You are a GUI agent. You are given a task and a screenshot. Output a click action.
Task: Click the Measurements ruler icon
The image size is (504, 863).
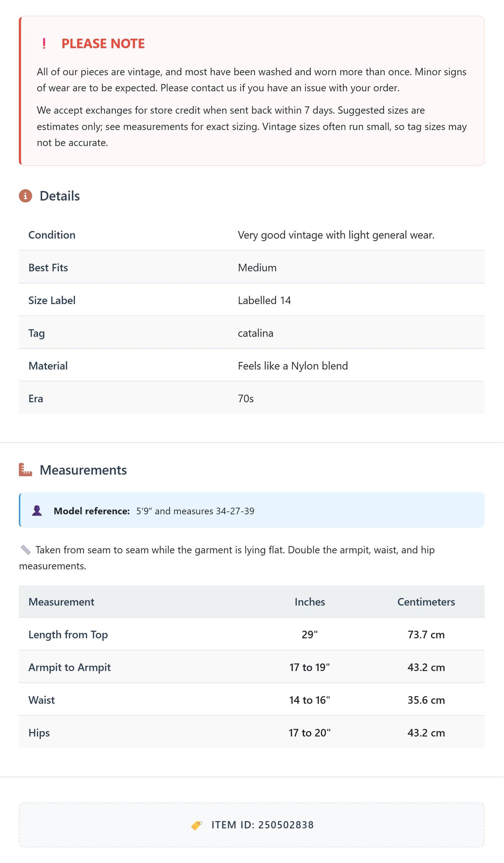point(25,470)
